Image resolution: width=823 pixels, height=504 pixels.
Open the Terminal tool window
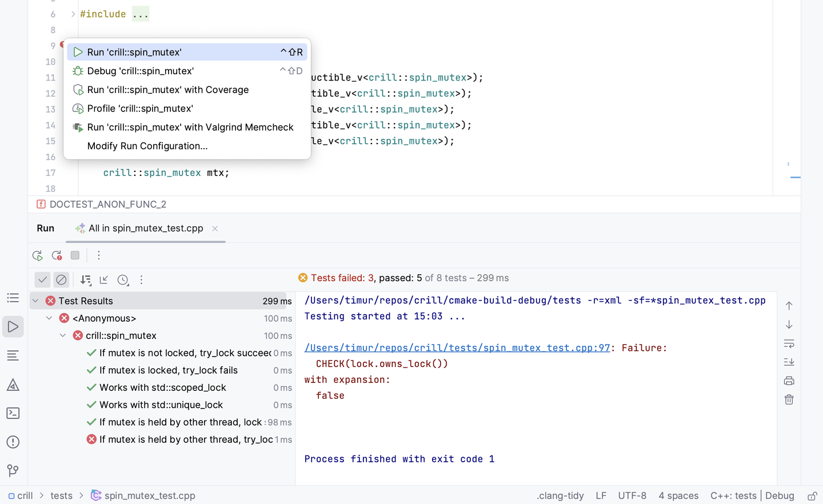point(13,413)
